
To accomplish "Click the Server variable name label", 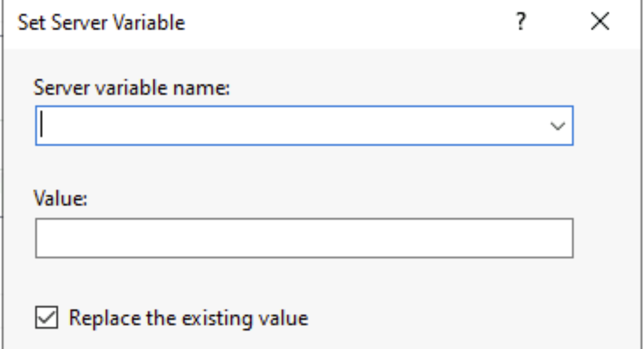I will pyautogui.click(x=131, y=88).
